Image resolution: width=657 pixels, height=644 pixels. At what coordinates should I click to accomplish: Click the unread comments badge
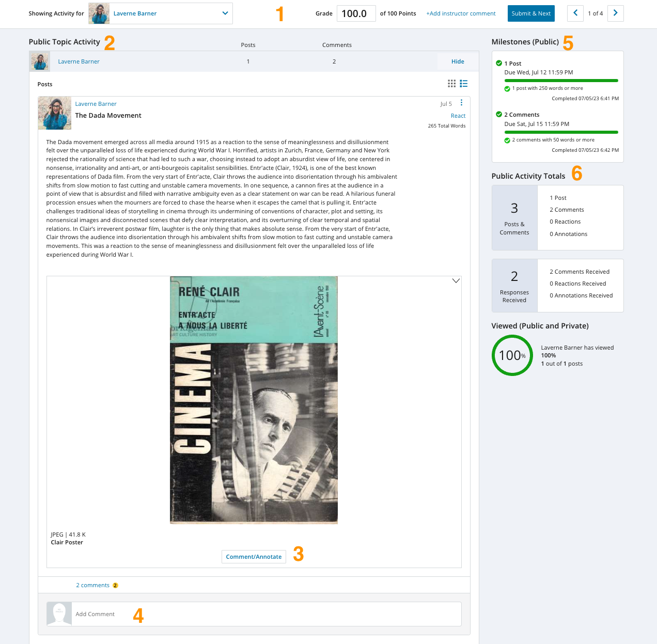click(x=115, y=585)
